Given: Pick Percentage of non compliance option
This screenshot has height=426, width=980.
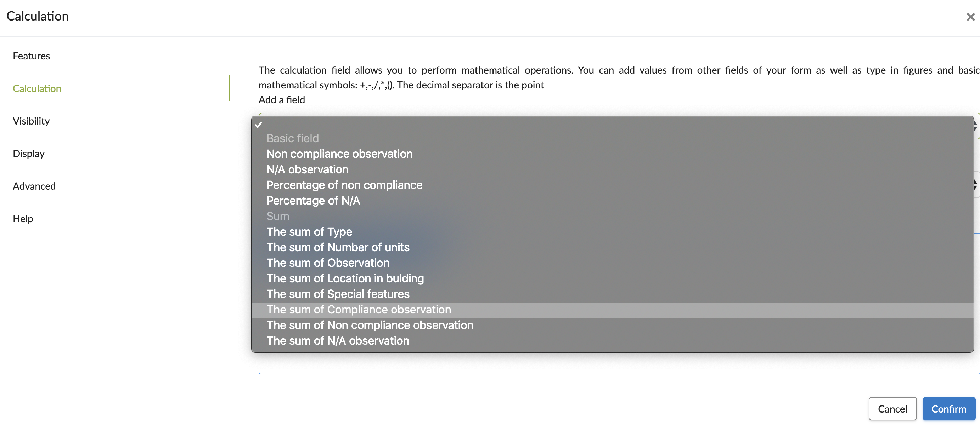Looking at the screenshot, I should [x=344, y=185].
